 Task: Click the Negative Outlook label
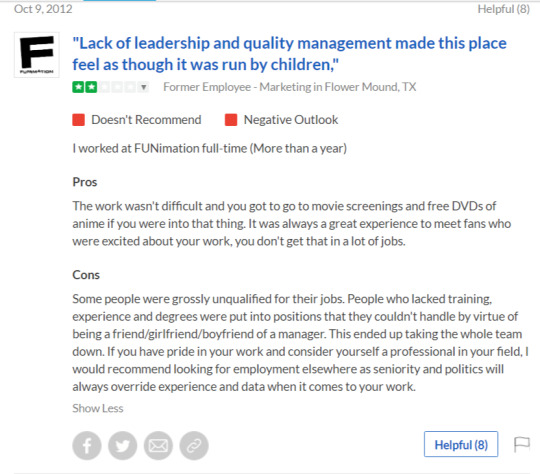point(291,120)
